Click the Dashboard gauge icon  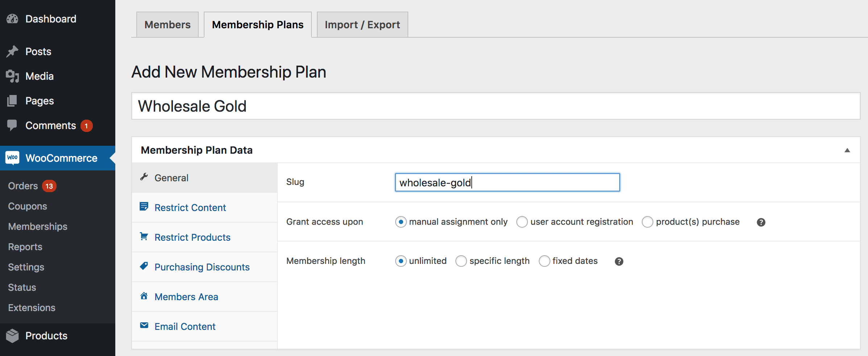12,19
